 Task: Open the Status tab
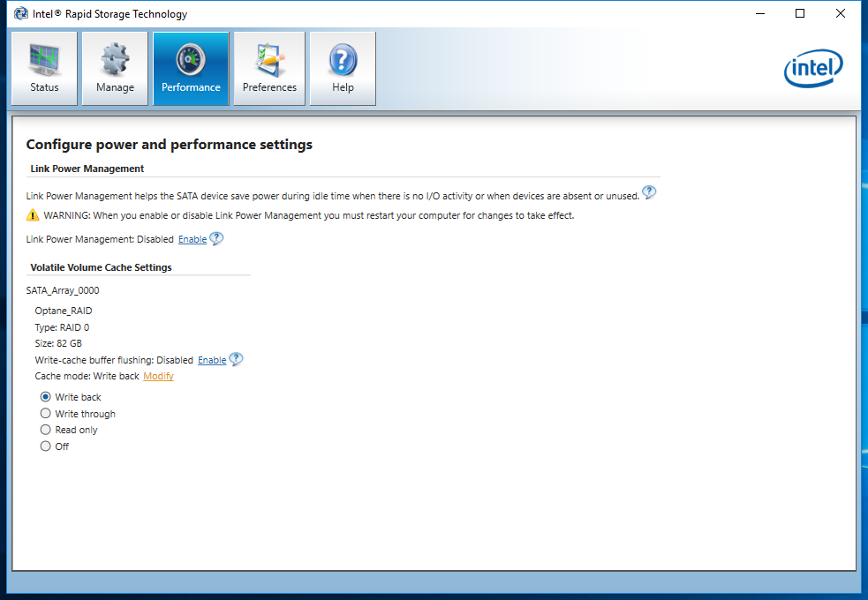(44, 69)
